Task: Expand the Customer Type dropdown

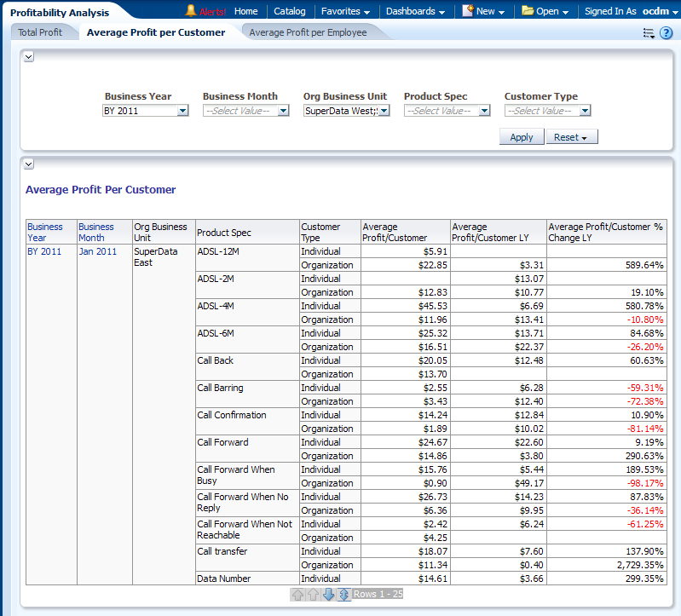Action: tap(585, 111)
